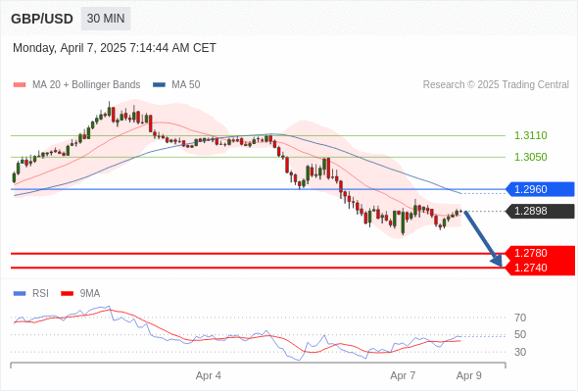
Task: Select the 30 MIN timeframe badge
Action: tap(106, 19)
